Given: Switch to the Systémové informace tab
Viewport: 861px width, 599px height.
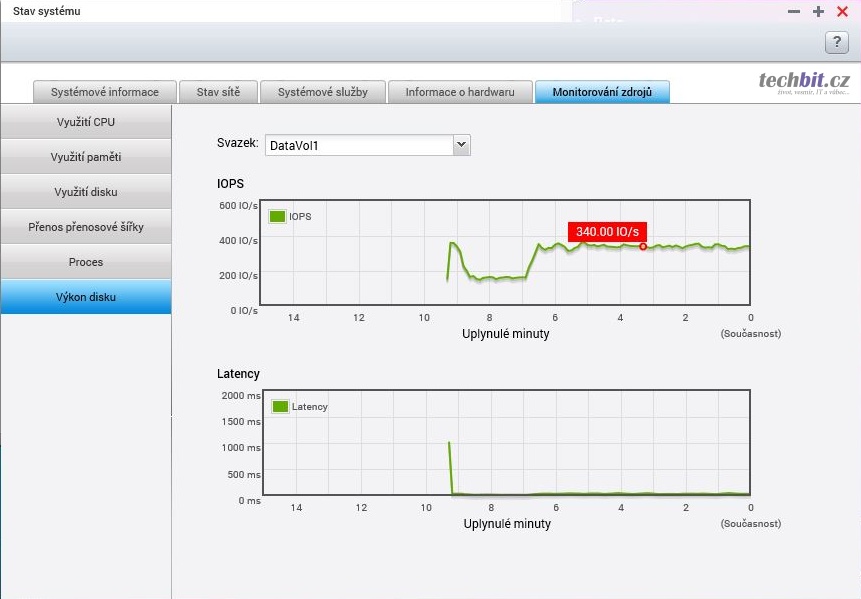Looking at the screenshot, I should click(x=105, y=92).
